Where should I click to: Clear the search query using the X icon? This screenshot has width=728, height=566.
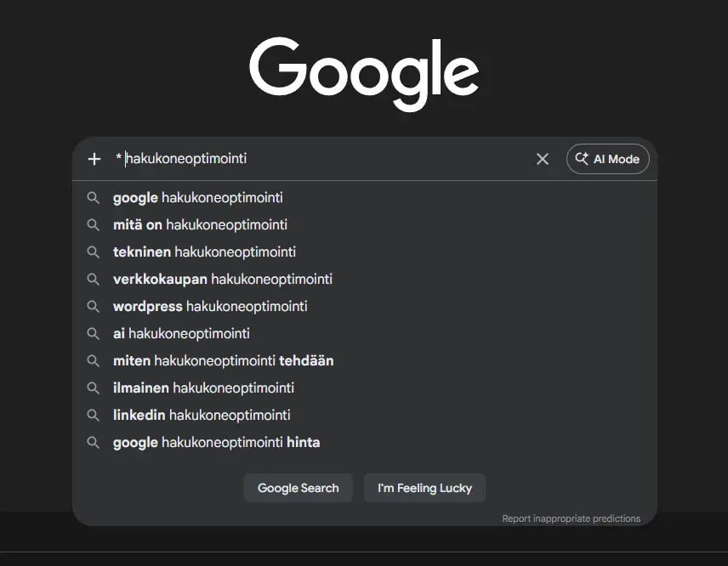[543, 159]
